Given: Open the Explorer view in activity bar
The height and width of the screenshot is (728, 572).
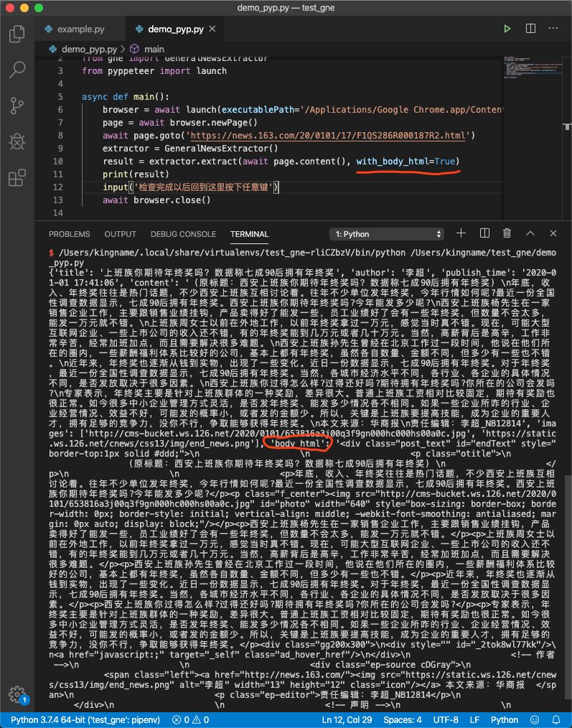Looking at the screenshot, I should tap(17, 34).
